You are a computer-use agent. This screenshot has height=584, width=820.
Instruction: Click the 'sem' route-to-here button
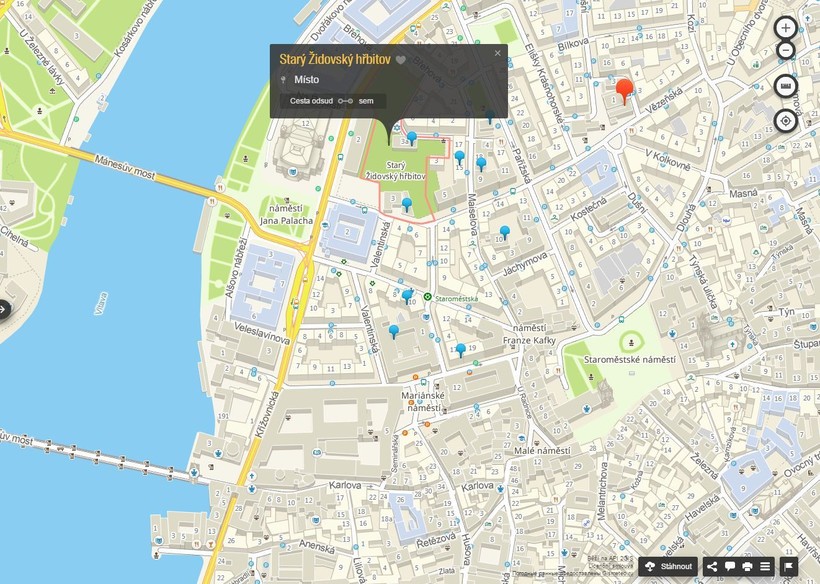tap(366, 101)
